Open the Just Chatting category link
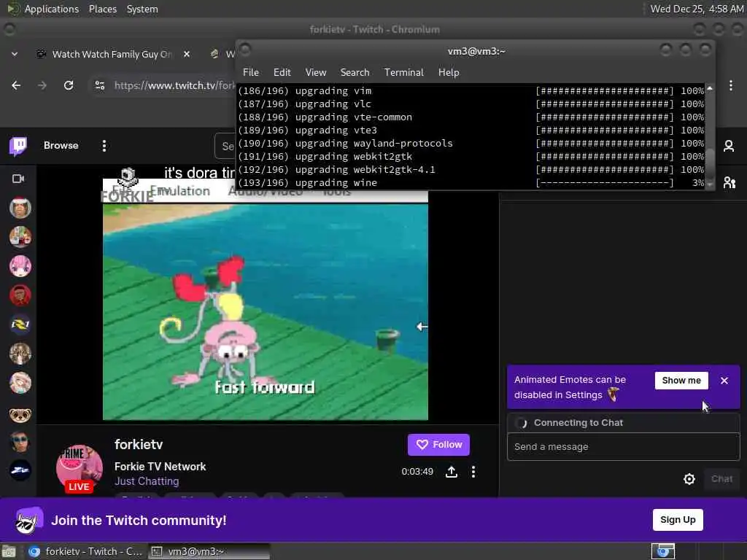 point(147,481)
